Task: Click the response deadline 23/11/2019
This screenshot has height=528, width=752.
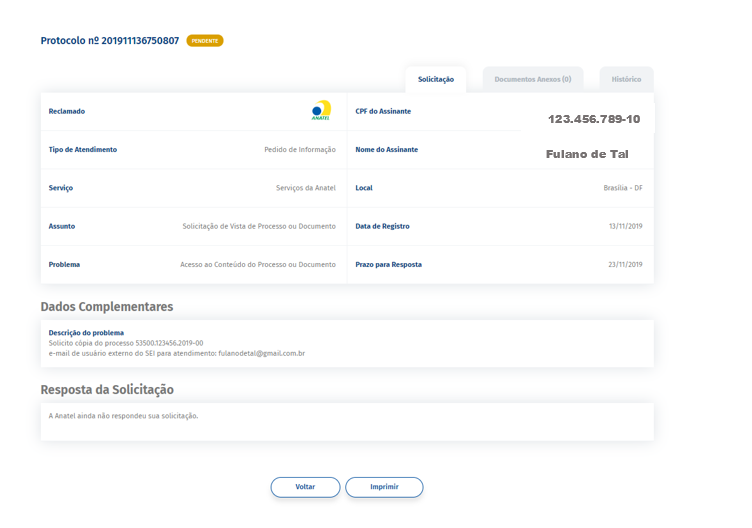Action: point(625,265)
